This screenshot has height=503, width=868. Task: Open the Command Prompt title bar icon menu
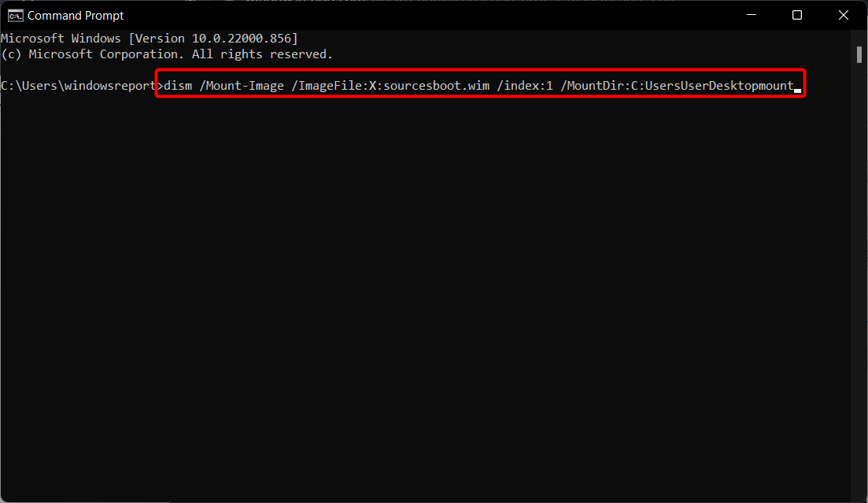(x=15, y=16)
